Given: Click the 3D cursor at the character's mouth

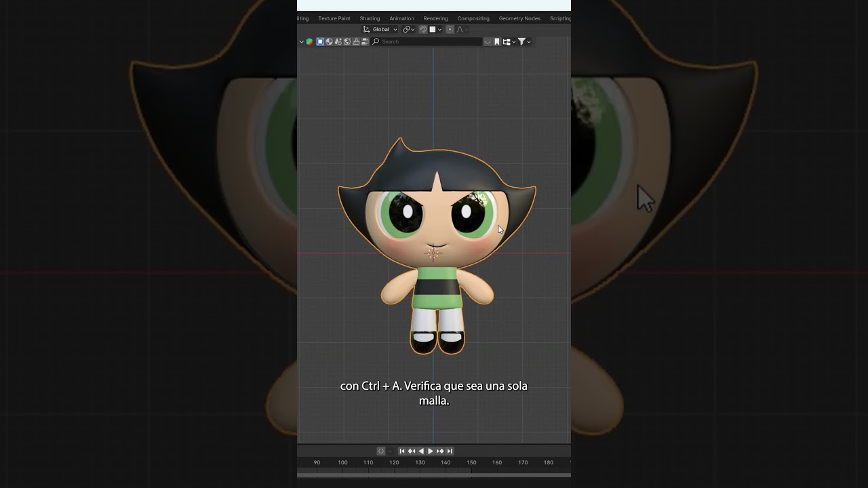Looking at the screenshot, I should pyautogui.click(x=433, y=253).
